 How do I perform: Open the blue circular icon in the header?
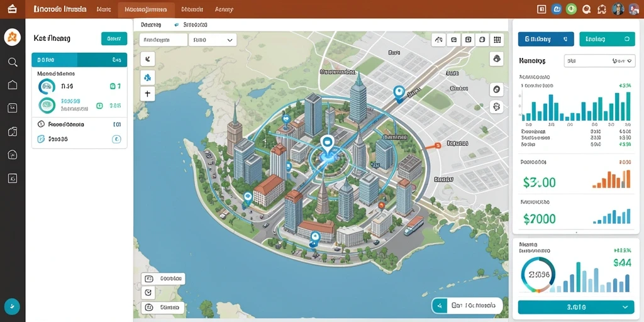pyautogui.click(x=557, y=9)
